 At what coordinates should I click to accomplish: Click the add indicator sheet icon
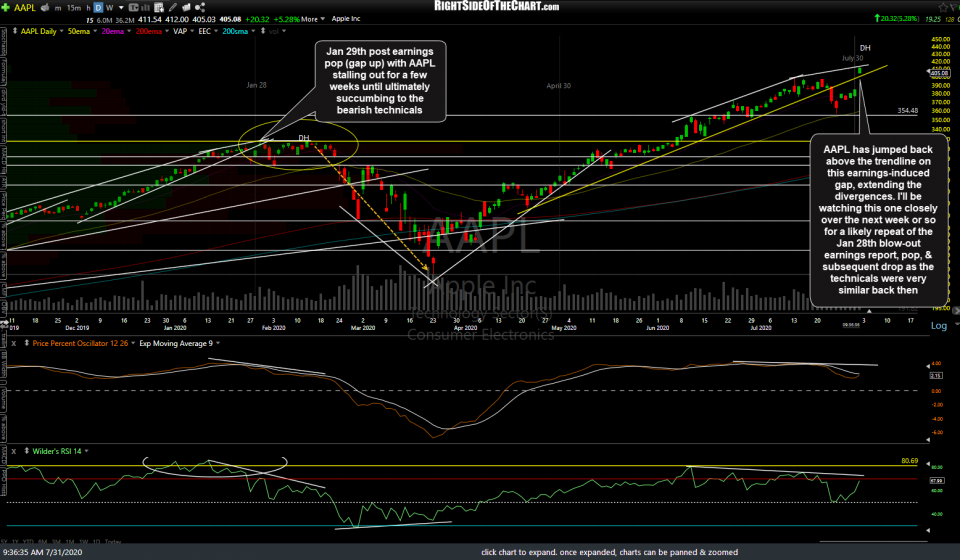[x=159, y=8]
